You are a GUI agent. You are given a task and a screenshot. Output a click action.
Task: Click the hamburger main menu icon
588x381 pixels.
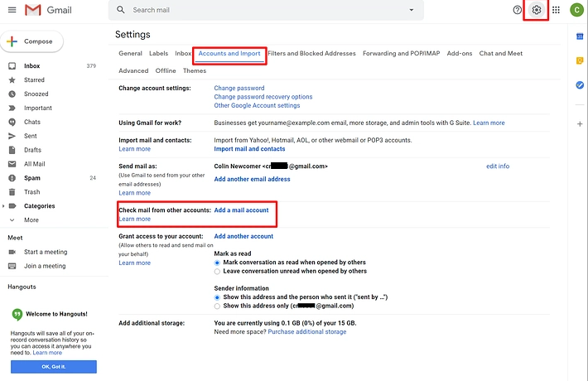(11, 10)
